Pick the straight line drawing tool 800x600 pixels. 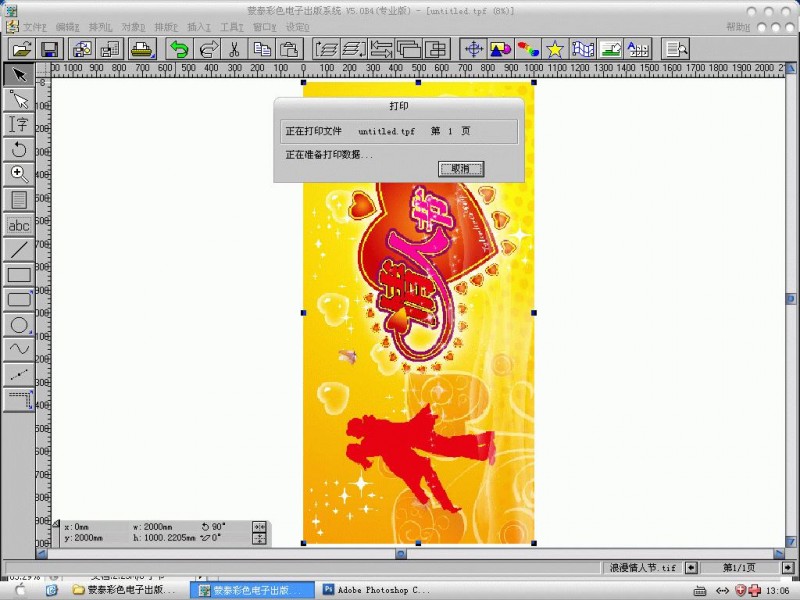(18, 249)
